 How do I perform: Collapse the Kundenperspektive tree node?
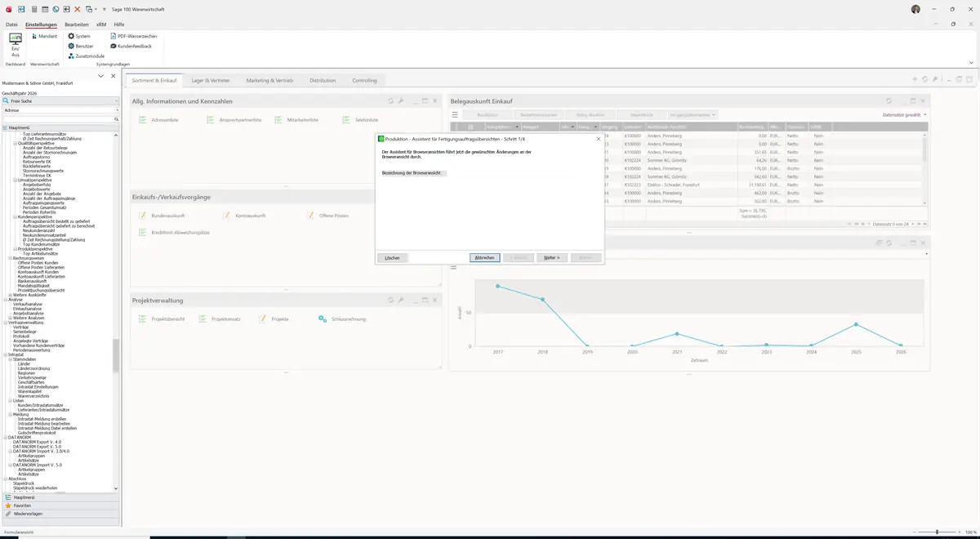pyautogui.click(x=15, y=216)
